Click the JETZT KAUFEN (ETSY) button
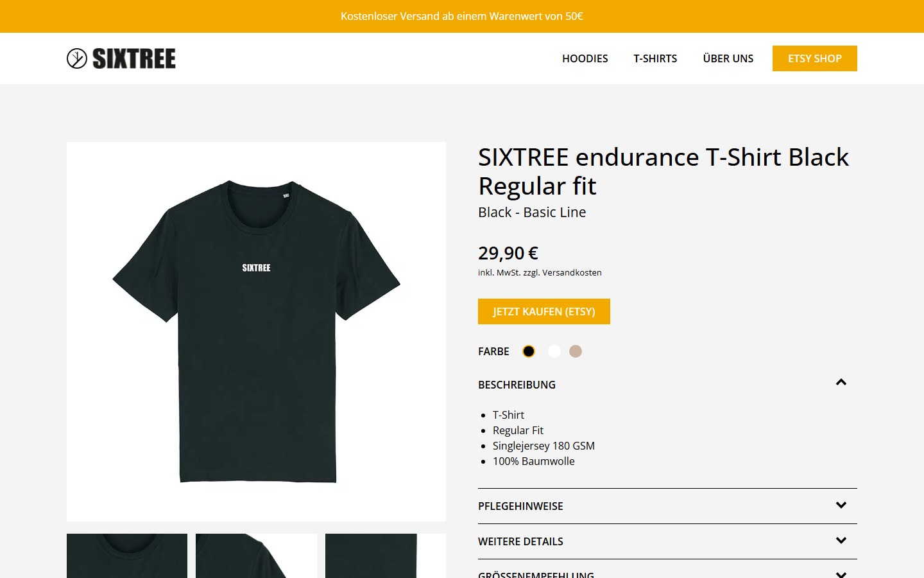The width and height of the screenshot is (924, 578). point(543,311)
